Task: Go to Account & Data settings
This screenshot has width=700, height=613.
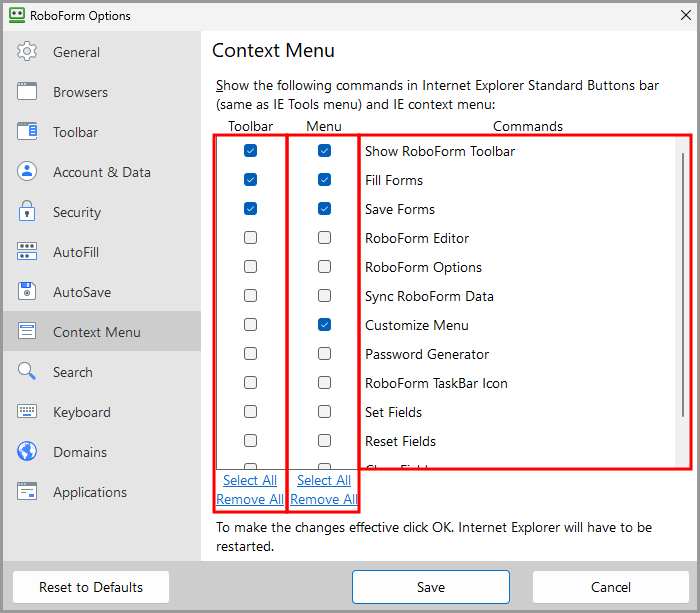Action: coord(102,171)
